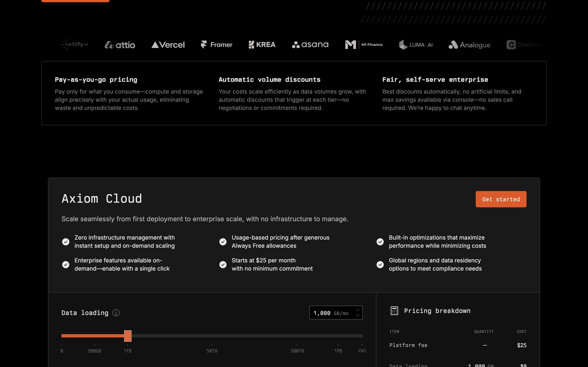Click the Data loading info icon

(x=116, y=313)
